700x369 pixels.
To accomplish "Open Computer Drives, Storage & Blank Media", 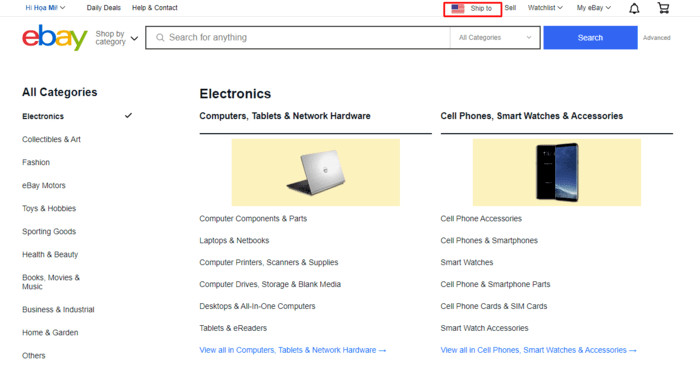I will point(270,284).
